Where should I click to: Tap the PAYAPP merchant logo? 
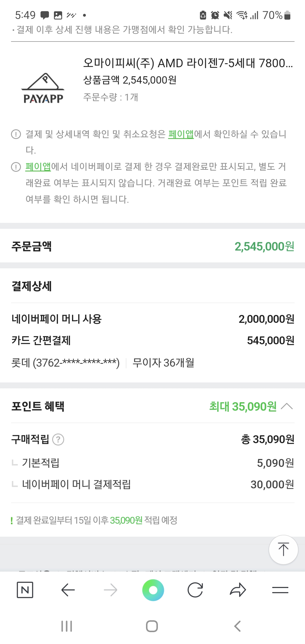click(43, 88)
